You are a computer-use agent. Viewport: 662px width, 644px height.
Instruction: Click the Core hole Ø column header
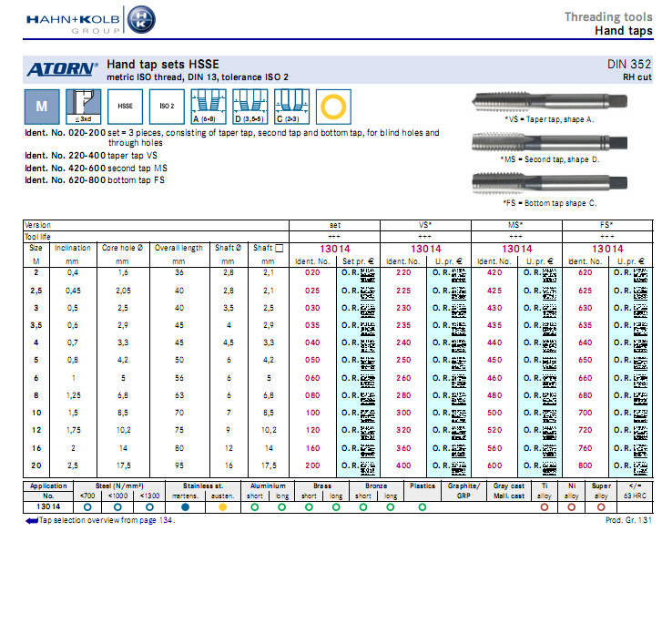tap(122, 248)
